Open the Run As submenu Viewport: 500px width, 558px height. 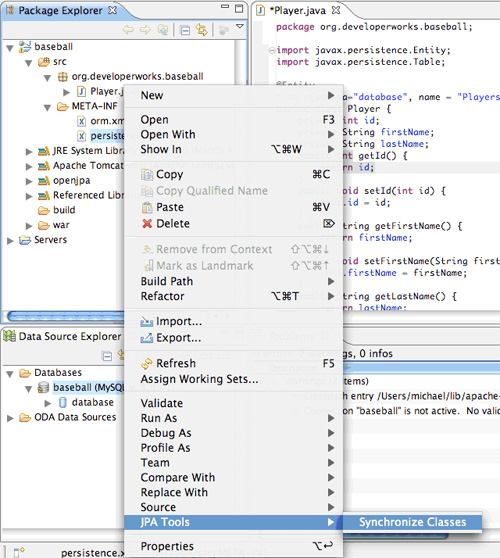point(233,418)
